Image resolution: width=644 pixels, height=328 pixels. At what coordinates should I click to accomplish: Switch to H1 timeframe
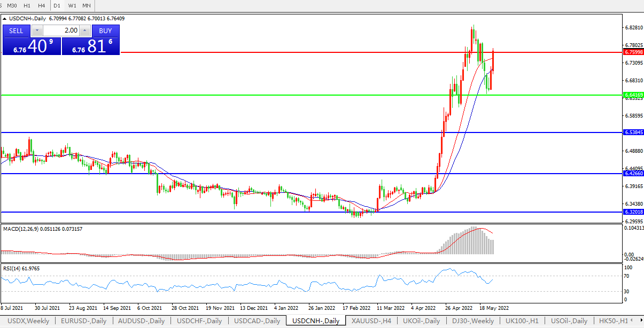[x=27, y=5]
